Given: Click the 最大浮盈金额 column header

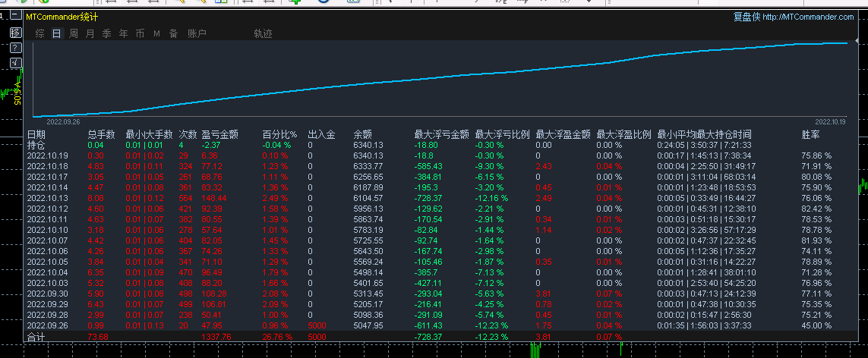Looking at the screenshot, I should coord(563,134).
